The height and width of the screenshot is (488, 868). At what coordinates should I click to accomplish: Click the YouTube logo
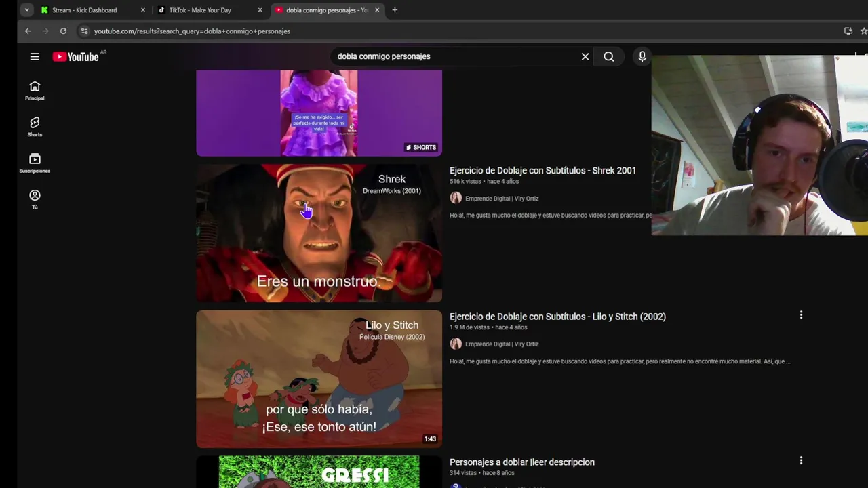(x=76, y=57)
